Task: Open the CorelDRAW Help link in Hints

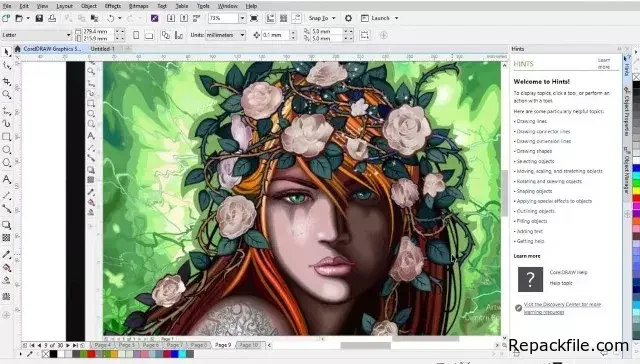Action: click(x=568, y=272)
